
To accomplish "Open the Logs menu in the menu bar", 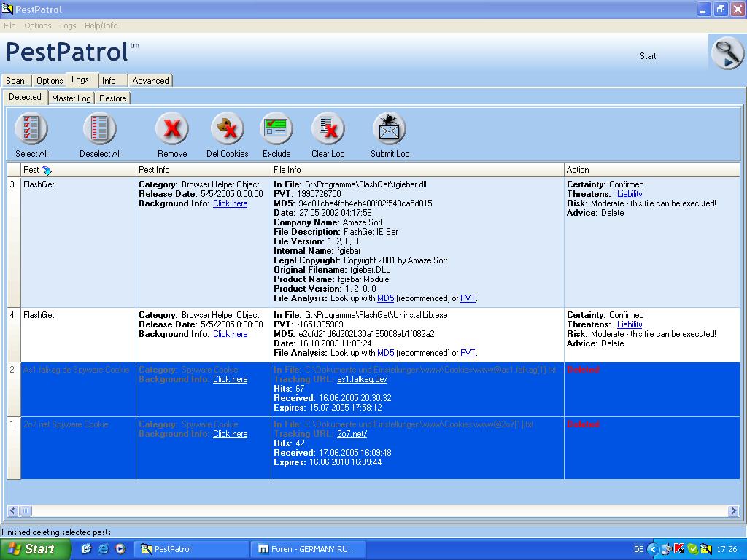I will 68,26.
